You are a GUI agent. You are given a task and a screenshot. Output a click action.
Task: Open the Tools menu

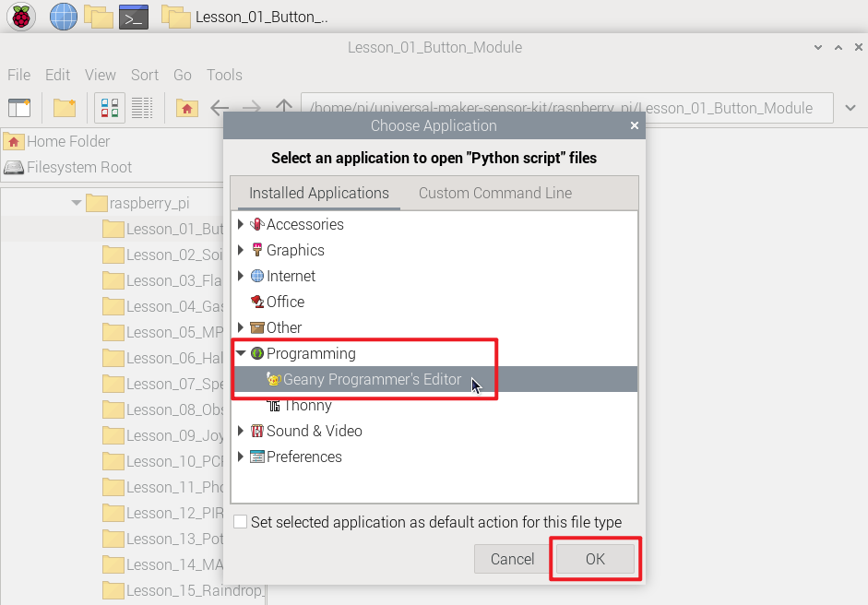point(224,75)
